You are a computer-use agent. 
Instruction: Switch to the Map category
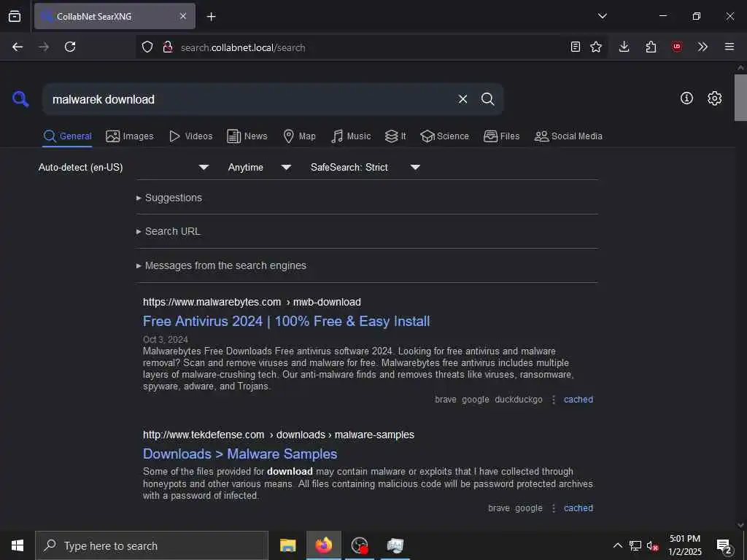(299, 136)
